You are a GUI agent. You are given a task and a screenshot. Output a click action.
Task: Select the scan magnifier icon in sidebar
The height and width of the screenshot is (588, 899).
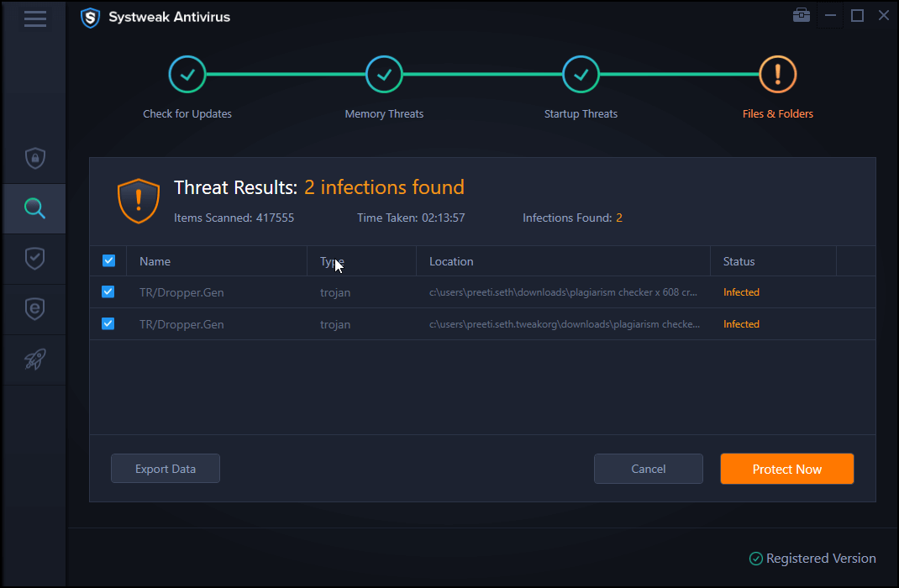click(x=34, y=208)
